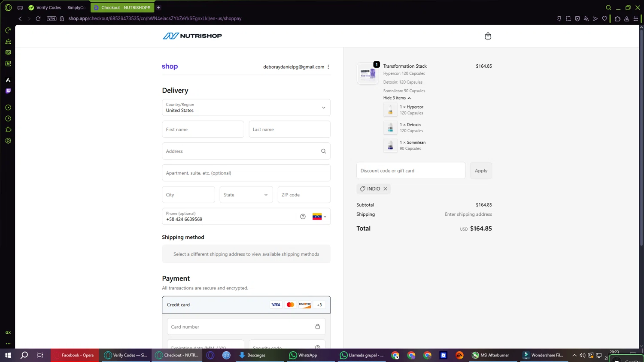The image size is (644, 362).
Task: Open GX Control speedometer in sidebar
Action: 8,30
